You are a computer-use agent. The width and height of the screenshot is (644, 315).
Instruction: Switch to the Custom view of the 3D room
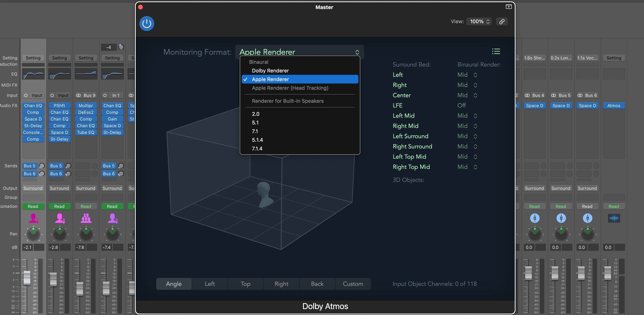[353, 284]
